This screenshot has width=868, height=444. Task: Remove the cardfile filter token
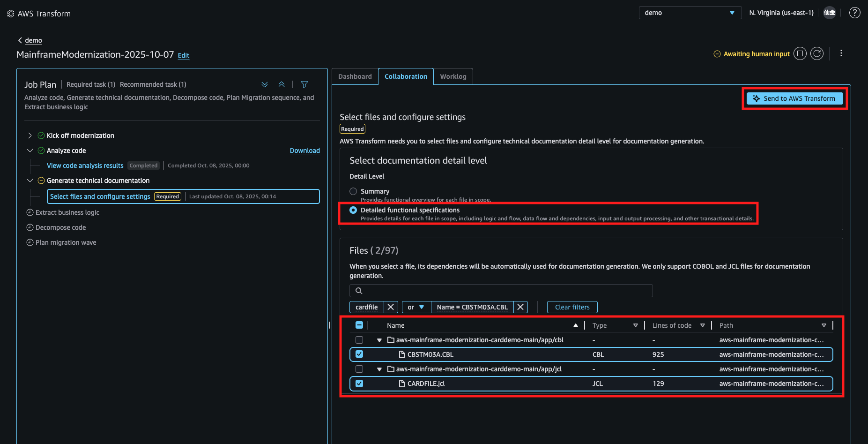[x=391, y=307]
